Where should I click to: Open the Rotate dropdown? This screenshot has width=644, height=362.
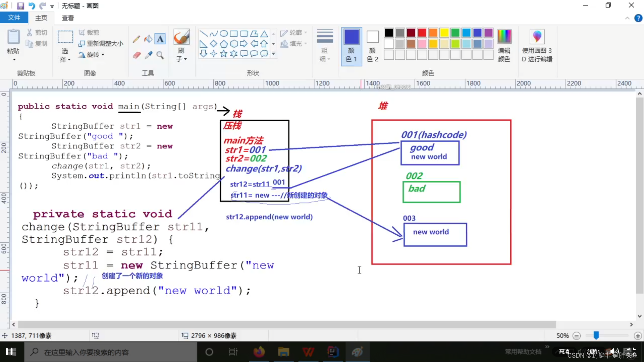click(x=91, y=55)
